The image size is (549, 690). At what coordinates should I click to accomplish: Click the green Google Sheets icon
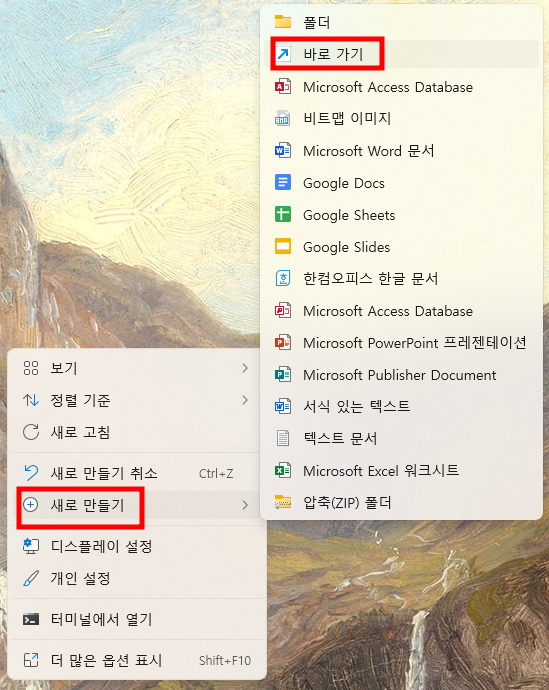click(282, 214)
